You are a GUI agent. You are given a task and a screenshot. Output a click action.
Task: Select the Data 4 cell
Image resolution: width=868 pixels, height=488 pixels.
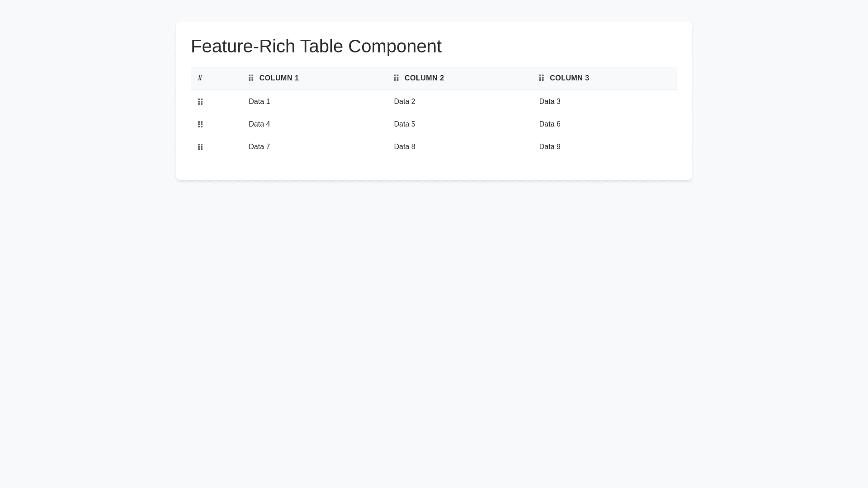click(x=259, y=124)
